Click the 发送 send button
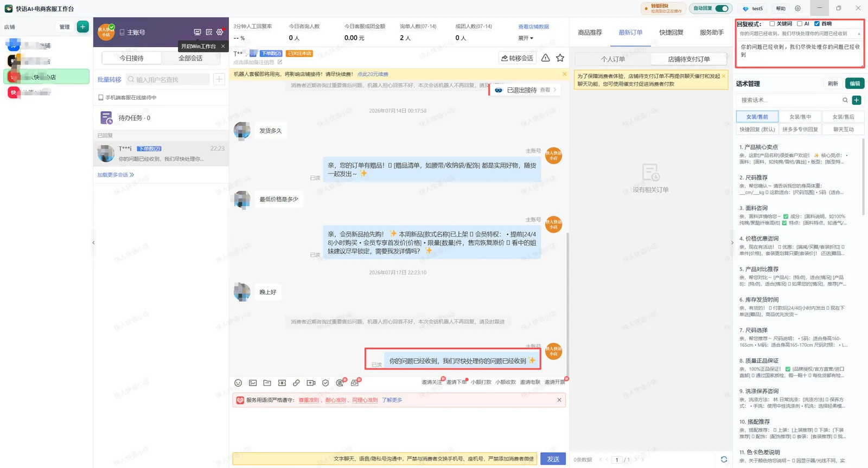The width and height of the screenshot is (868, 468). point(553,459)
